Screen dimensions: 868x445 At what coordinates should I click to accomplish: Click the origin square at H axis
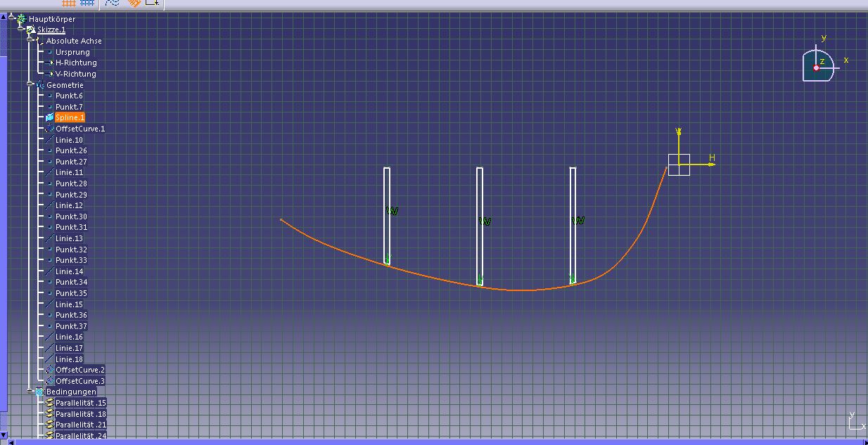[679, 165]
